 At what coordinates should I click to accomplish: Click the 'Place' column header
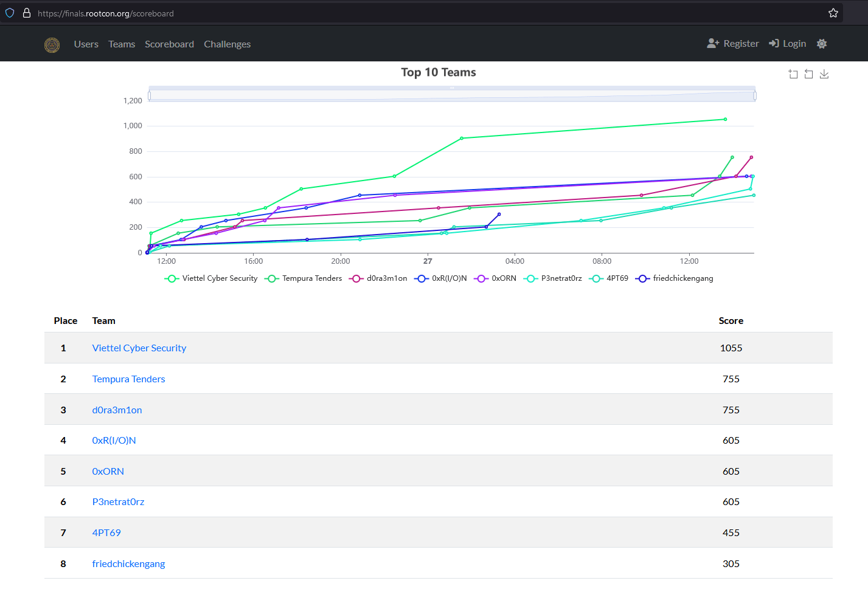[66, 321]
